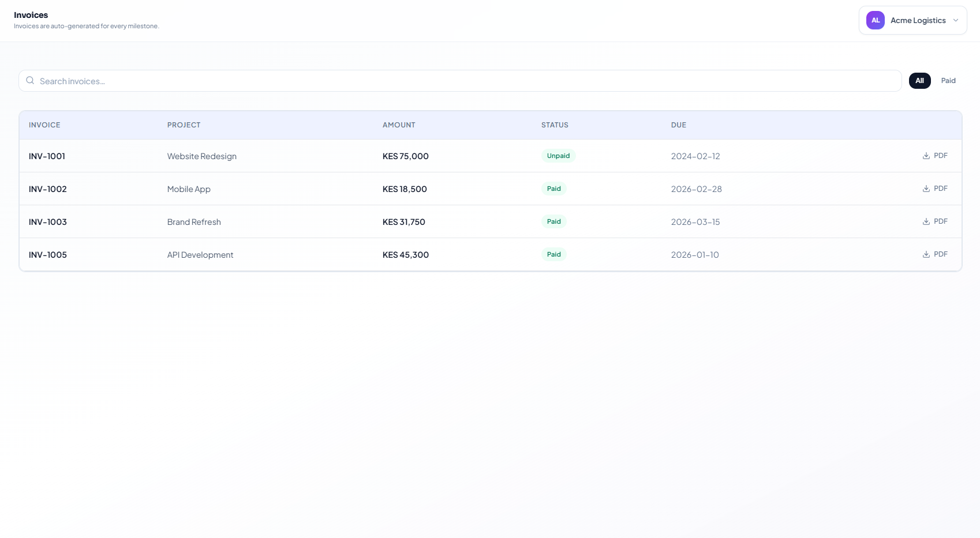
Task: Select the INVOICE column header
Action: click(x=44, y=125)
